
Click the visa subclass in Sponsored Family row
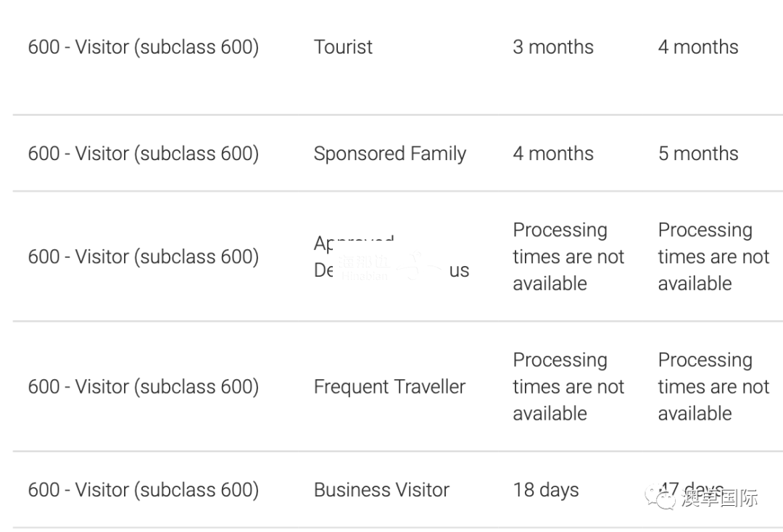143,154
